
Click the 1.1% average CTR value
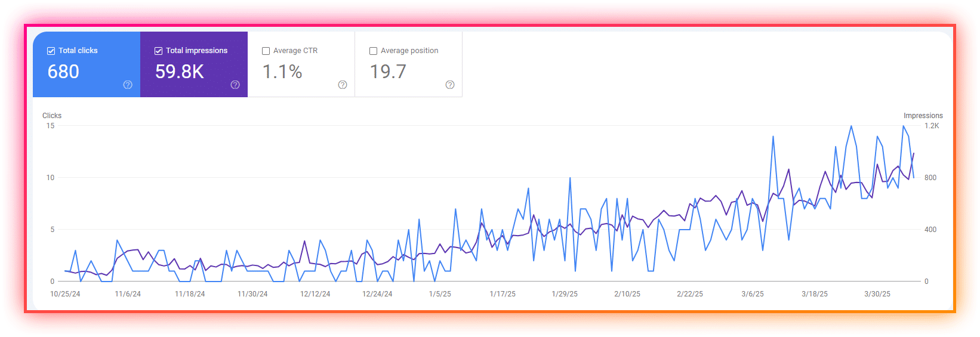[282, 72]
